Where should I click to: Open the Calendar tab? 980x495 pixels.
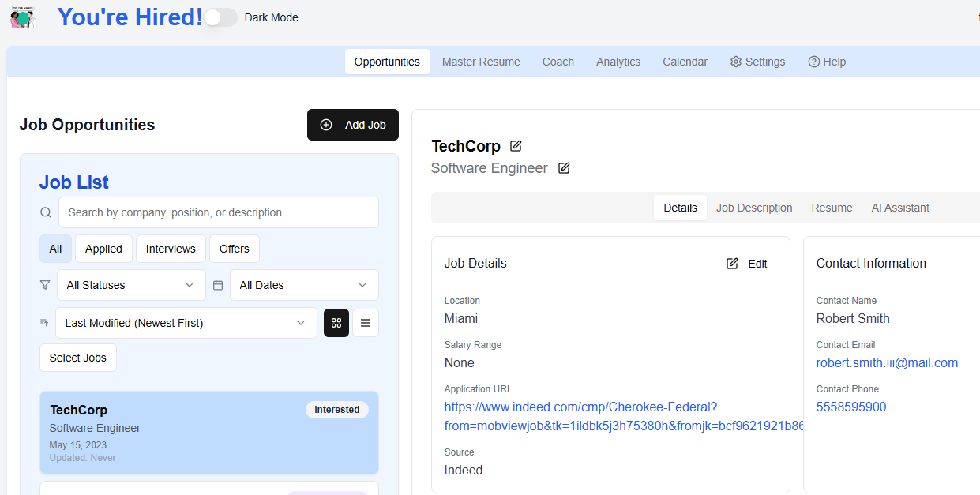685,62
